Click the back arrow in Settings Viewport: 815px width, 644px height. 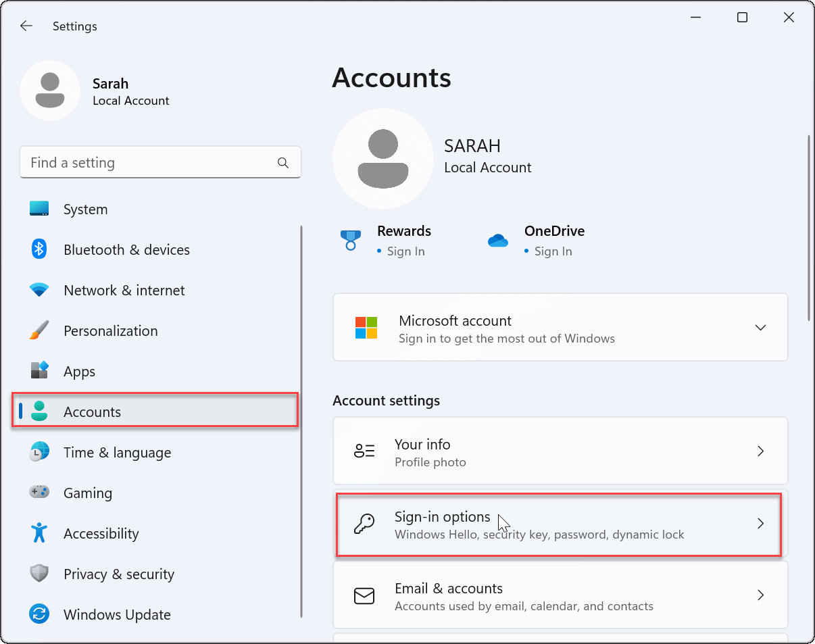coord(26,26)
